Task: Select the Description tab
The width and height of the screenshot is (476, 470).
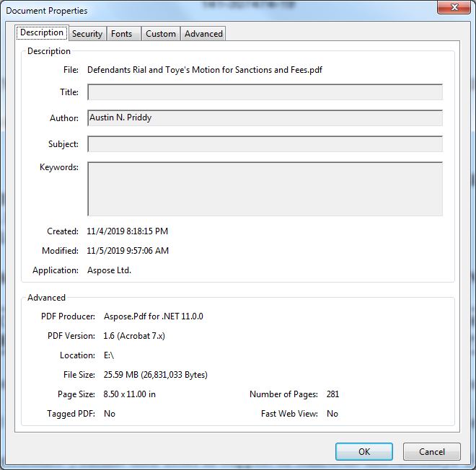Action: (x=42, y=32)
